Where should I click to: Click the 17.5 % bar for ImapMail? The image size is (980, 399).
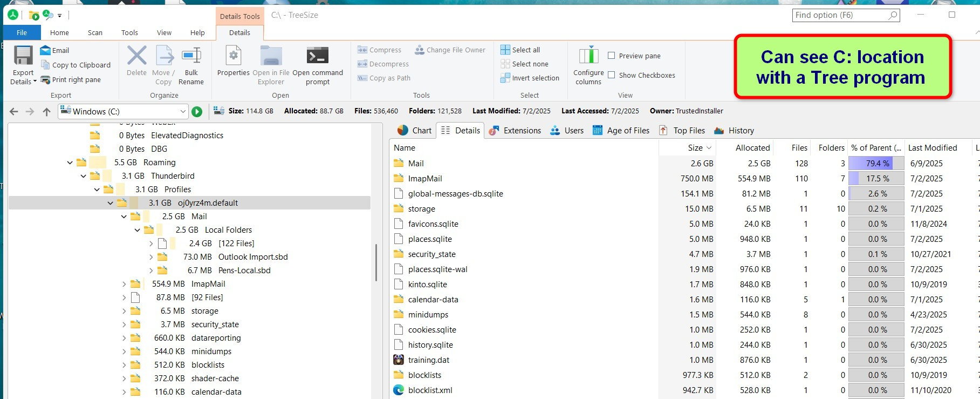876,178
